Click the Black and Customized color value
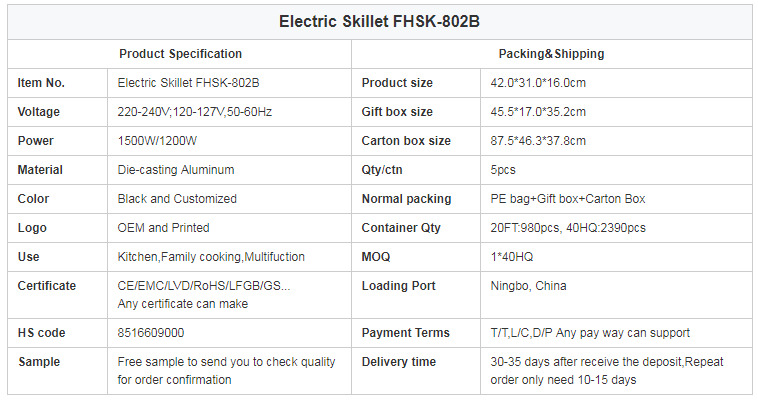The height and width of the screenshot is (402, 758). 177,199
